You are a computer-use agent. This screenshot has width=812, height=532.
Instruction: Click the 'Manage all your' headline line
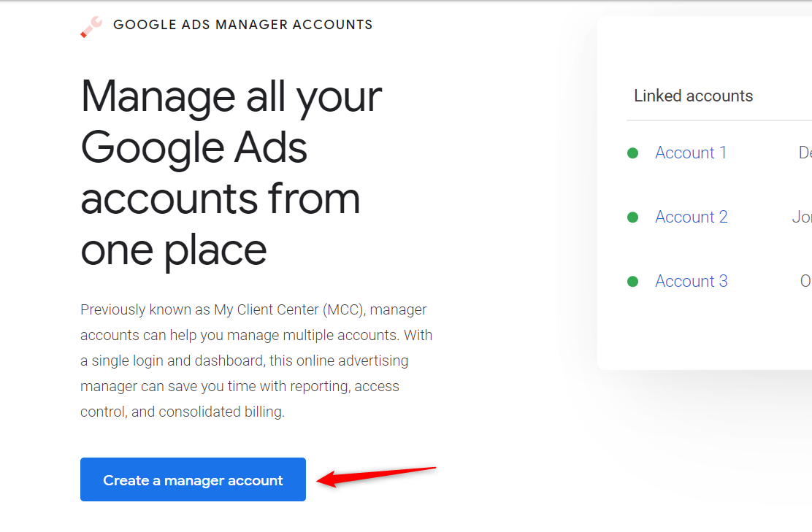(x=231, y=97)
